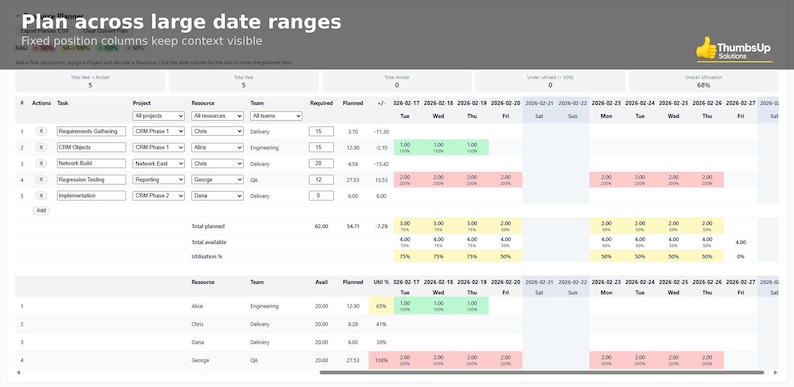The image size is (794, 387).
Task: Click the -11.30 variance value
Action: pyautogui.click(x=381, y=132)
